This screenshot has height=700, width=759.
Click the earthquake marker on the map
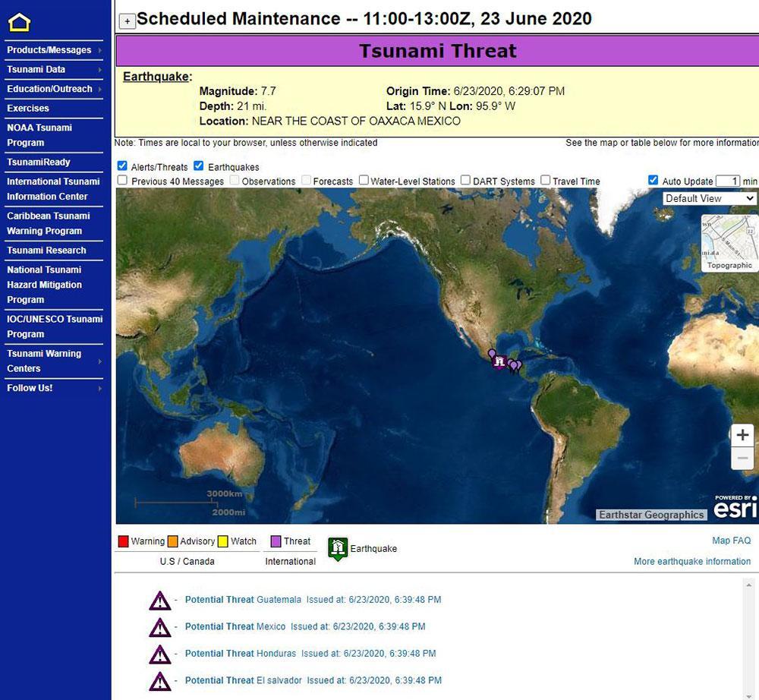pos(499,362)
